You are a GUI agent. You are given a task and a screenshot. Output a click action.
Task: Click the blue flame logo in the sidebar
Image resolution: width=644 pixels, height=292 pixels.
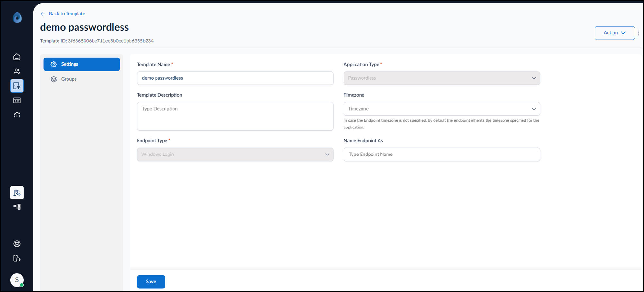17,17
